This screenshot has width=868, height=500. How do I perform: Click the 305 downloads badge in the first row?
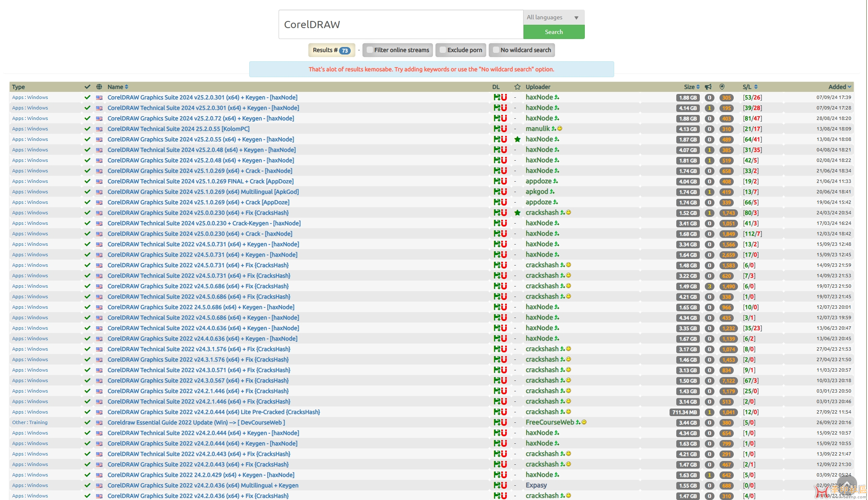click(x=727, y=98)
